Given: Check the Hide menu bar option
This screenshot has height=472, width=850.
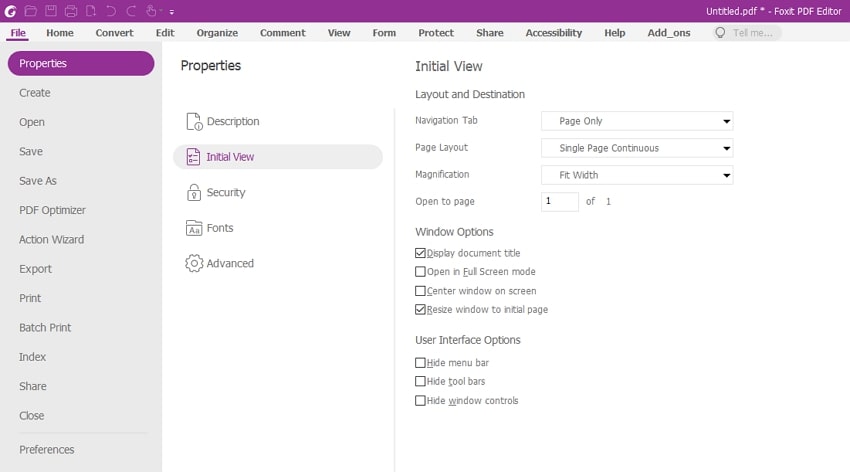Looking at the screenshot, I should [x=420, y=363].
